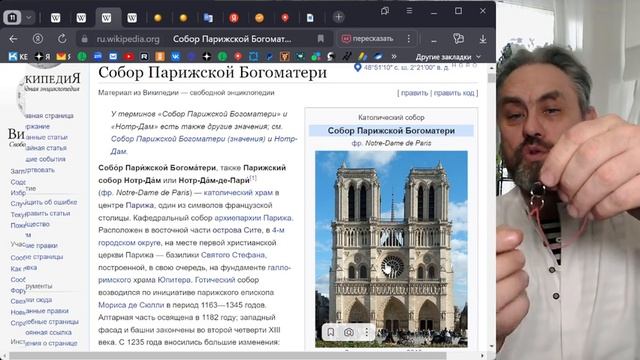Open a new tab with the plus button
Viewport: 640px width, 360px height.
(338, 17)
